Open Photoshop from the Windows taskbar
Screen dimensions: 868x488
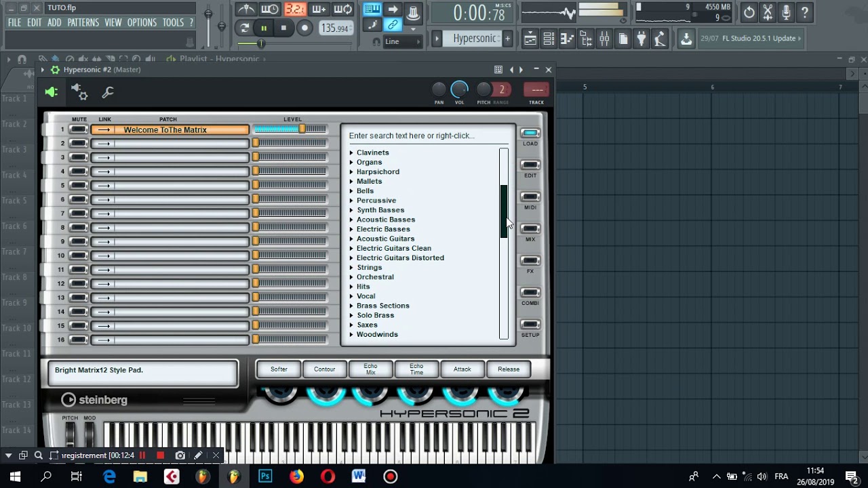tap(265, 476)
